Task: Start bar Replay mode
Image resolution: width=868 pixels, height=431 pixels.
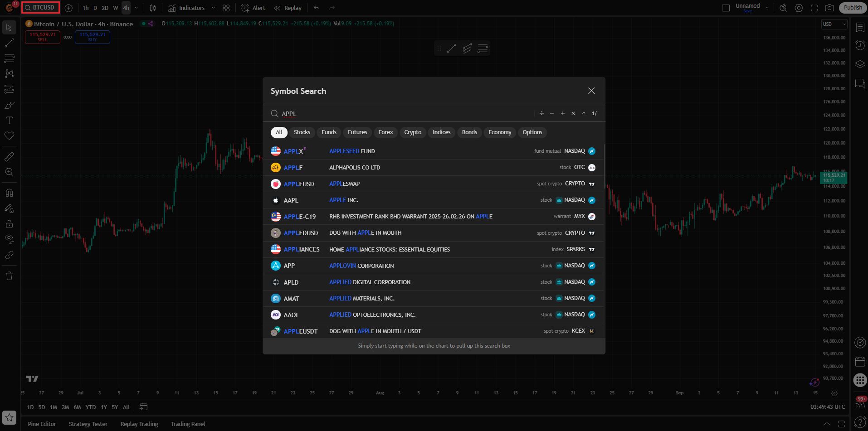Action: tap(288, 8)
